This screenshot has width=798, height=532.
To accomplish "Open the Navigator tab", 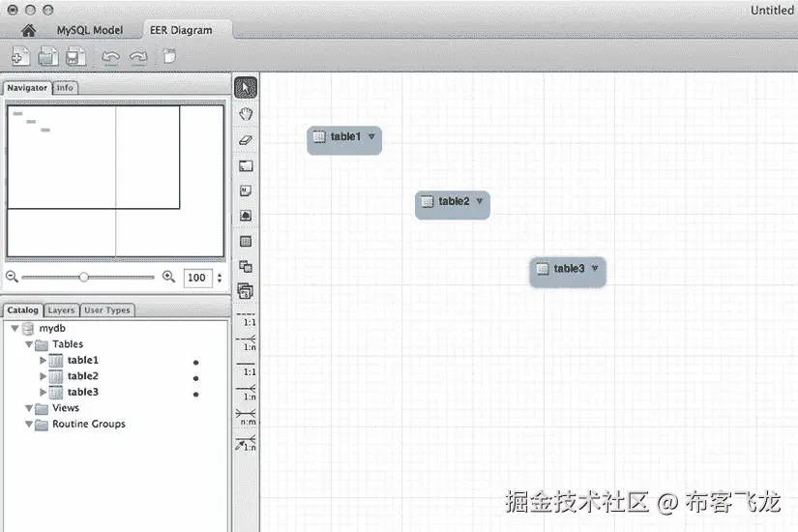I will click(x=27, y=88).
